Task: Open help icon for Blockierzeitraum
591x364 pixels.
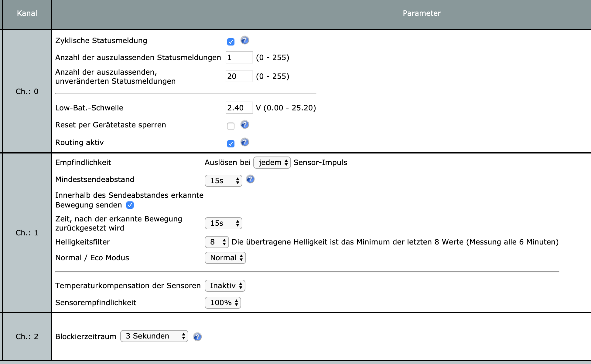Action: click(x=197, y=337)
